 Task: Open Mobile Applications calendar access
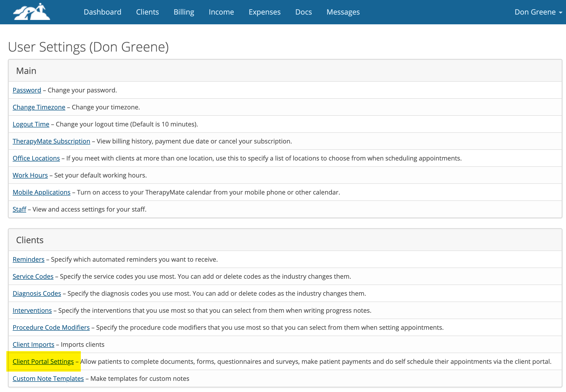pyautogui.click(x=41, y=192)
